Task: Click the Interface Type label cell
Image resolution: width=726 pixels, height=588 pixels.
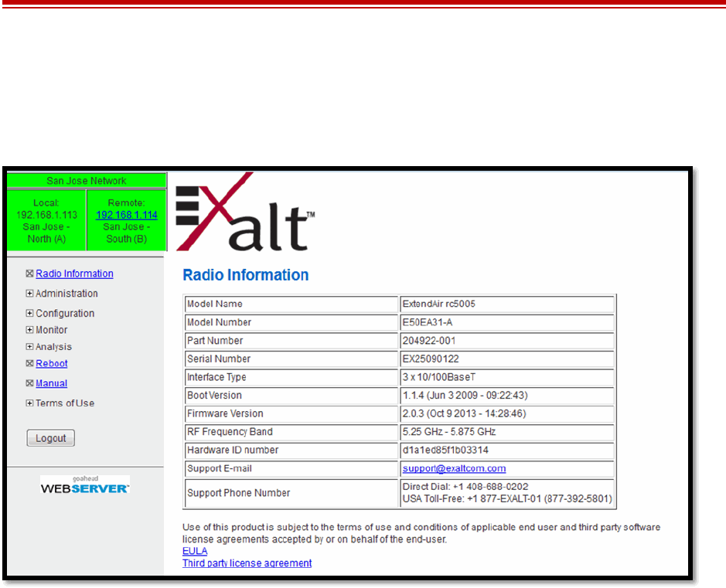Action: [291, 377]
